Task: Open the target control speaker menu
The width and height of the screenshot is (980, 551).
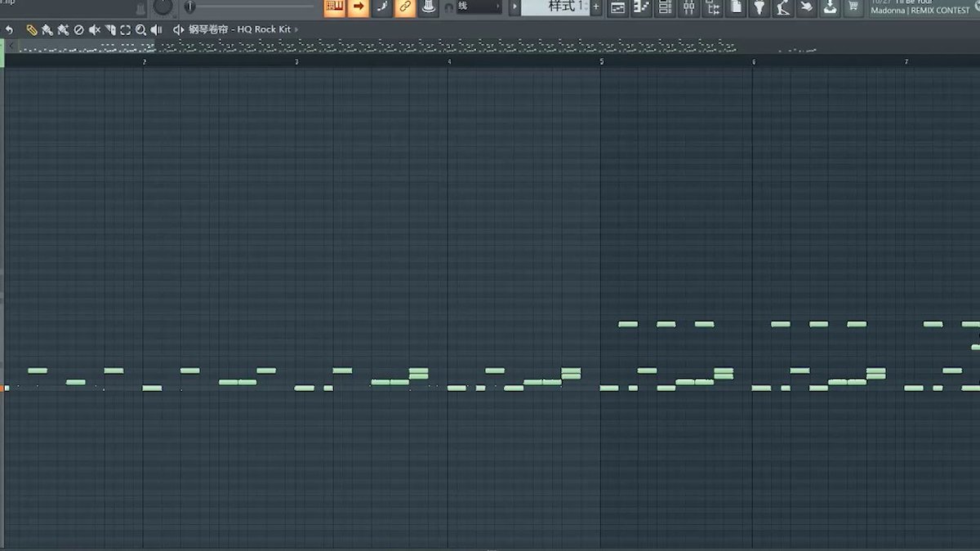Action: pos(179,29)
